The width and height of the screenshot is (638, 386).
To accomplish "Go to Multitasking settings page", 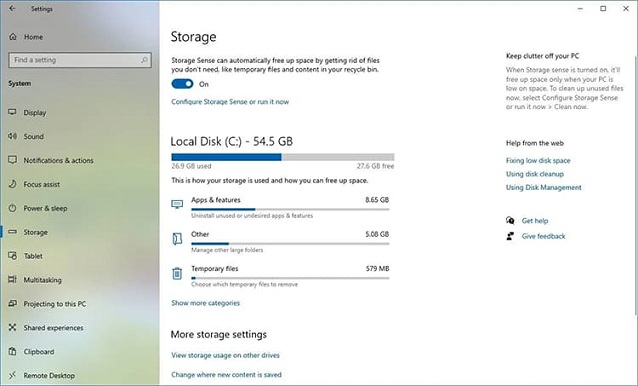I will pos(42,280).
